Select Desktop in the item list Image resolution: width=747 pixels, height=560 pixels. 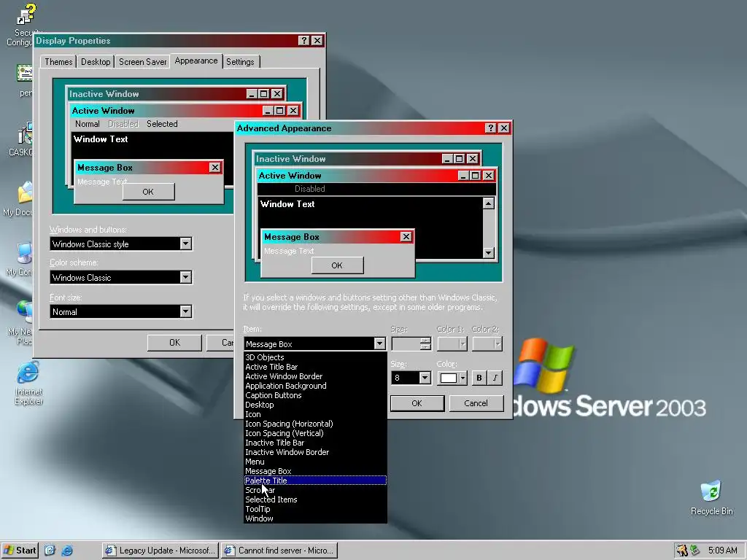click(315, 405)
